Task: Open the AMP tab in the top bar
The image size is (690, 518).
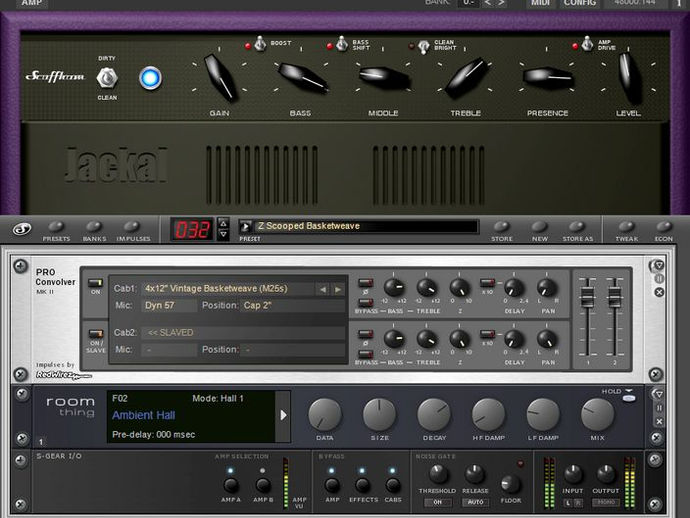Action: point(32,3)
